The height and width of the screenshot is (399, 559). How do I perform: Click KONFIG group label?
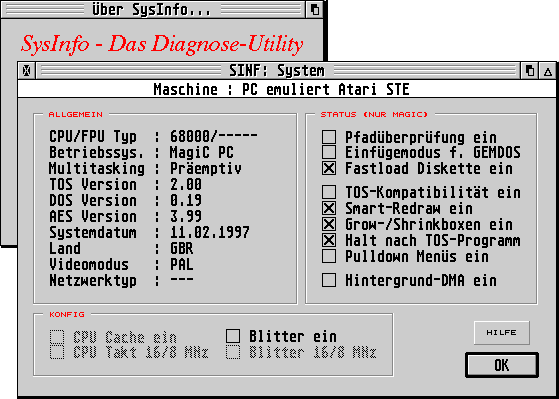pos(67,314)
